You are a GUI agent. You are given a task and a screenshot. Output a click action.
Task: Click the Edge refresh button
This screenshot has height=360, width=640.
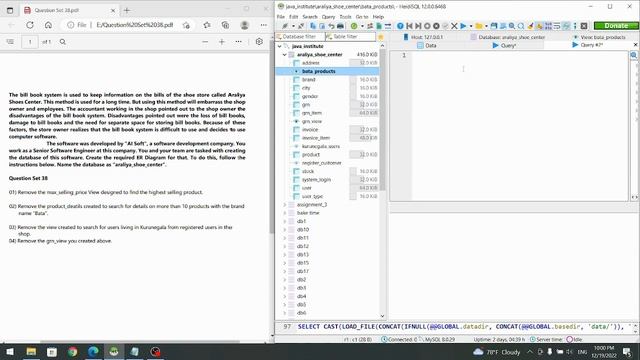(x=30, y=25)
